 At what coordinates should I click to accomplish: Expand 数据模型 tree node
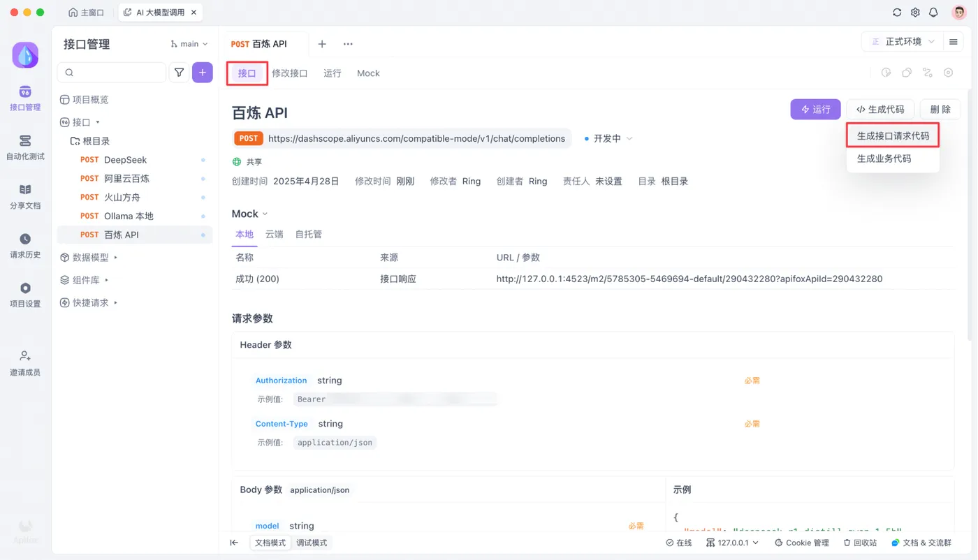pos(115,258)
